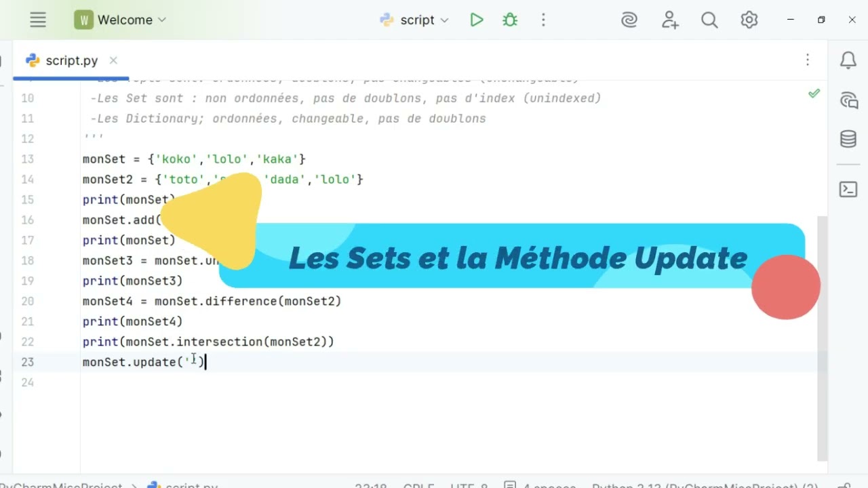Image resolution: width=868 pixels, height=488 pixels.
Task: Click gutter line number 20
Action: (x=27, y=301)
